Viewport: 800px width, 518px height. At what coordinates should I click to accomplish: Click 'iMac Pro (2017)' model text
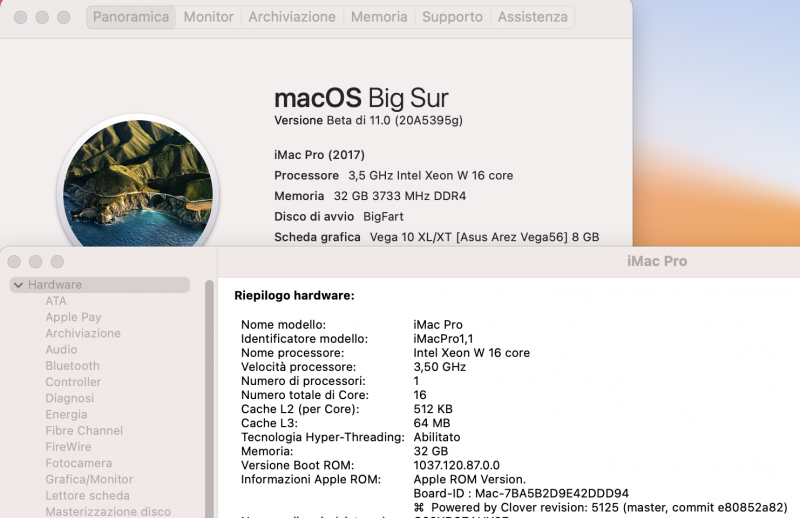pos(319,155)
